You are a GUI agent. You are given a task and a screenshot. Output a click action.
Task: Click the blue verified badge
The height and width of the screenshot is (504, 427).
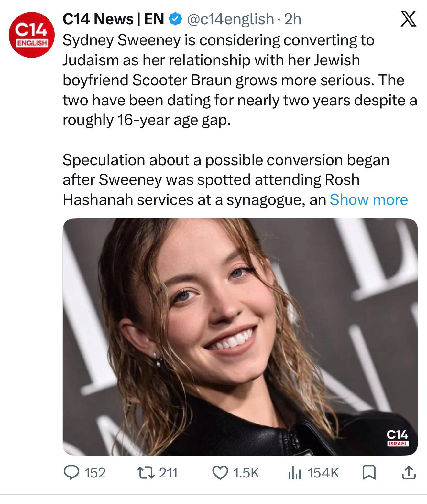point(175,19)
